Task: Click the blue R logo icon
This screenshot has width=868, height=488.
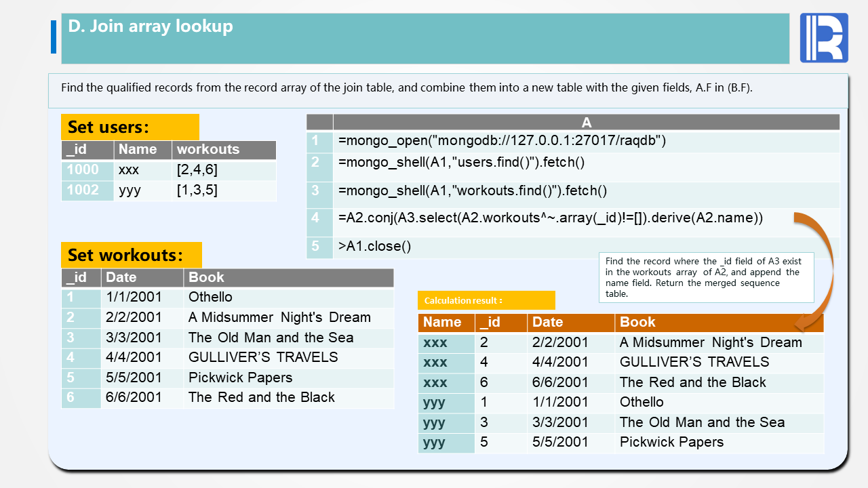Action: 824,38
